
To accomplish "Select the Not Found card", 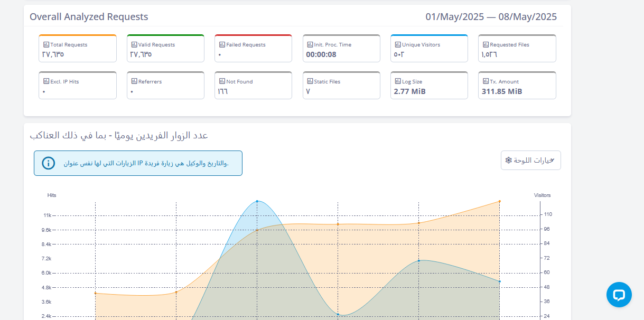I will [253, 86].
